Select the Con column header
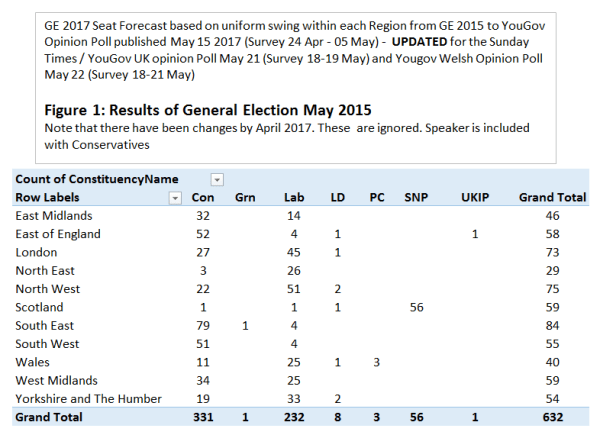This screenshot has height=435, width=600. point(204,197)
